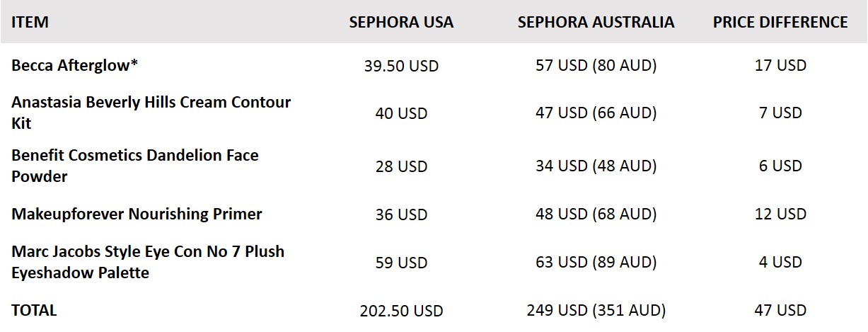Click the Marc Jacobs Eyeshadow Palette item
This screenshot has width=868, height=332.
click(148, 262)
